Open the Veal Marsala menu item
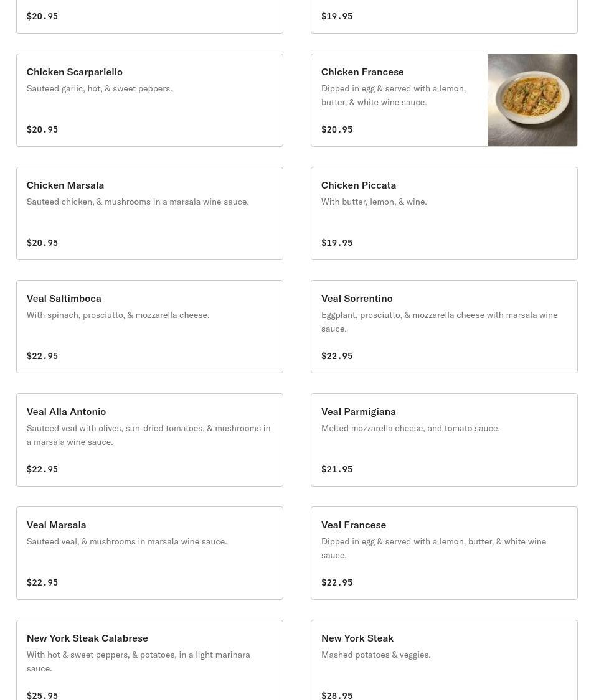This screenshot has width=604, height=700. (x=149, y=553)
